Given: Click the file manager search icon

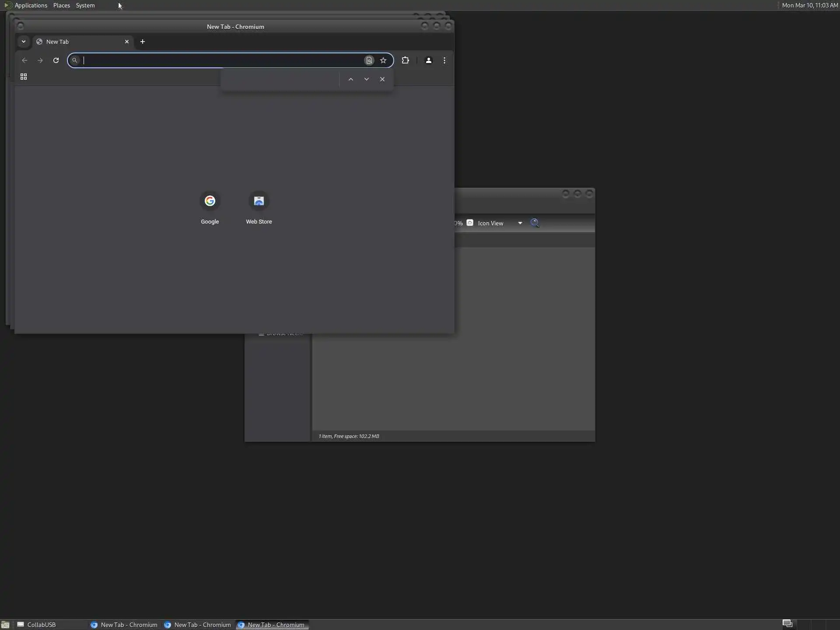Looking at the screenshot, I should pyautogui.click(x=534, y=223).
